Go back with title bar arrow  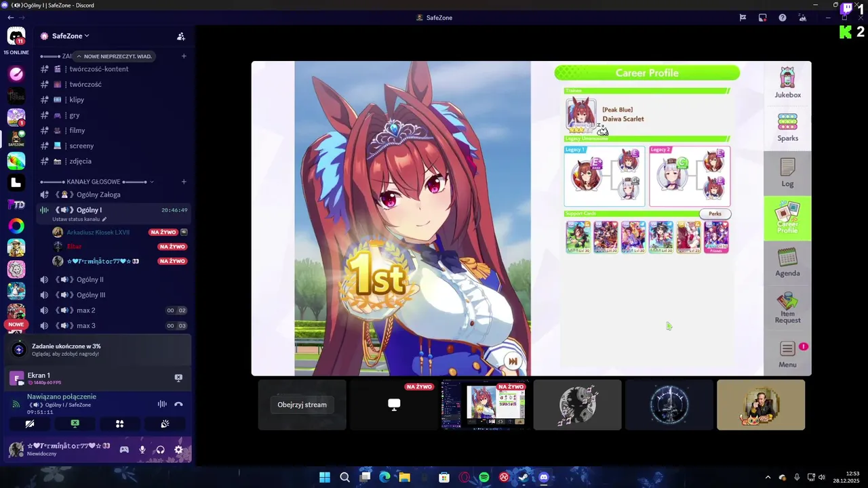[10, 18]
